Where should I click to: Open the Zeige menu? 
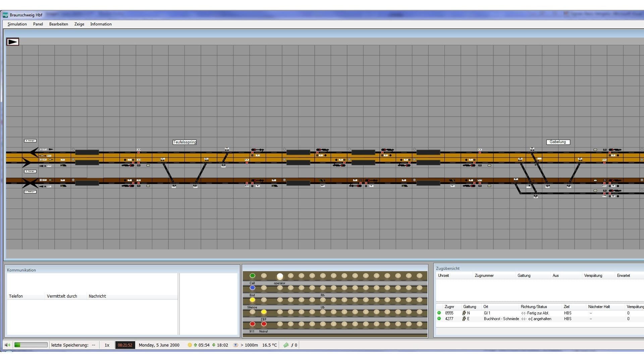point(79,24)
